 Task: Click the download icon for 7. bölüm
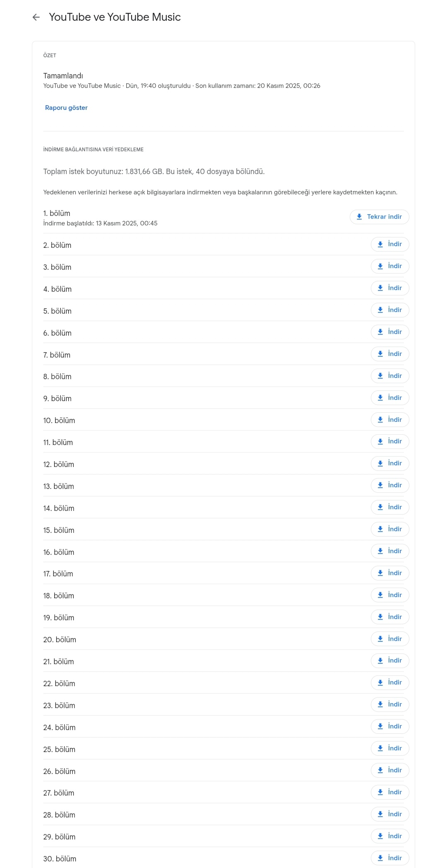[x=380, y=354]
